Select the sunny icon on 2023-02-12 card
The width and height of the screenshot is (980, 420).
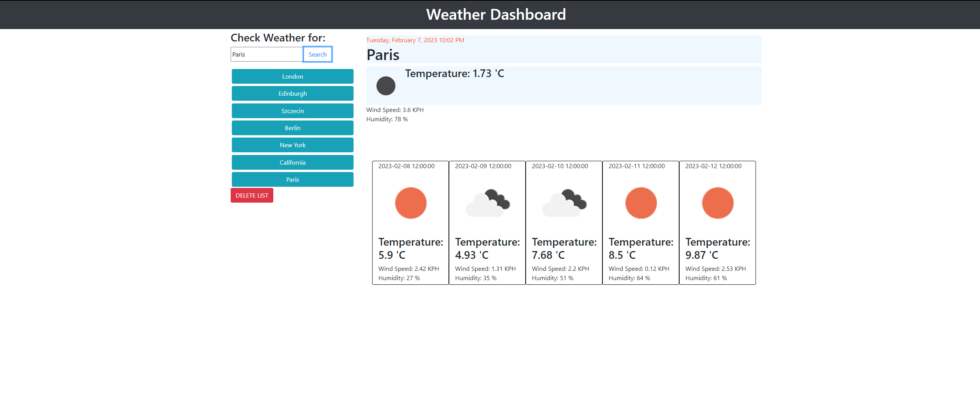point(718,203)
